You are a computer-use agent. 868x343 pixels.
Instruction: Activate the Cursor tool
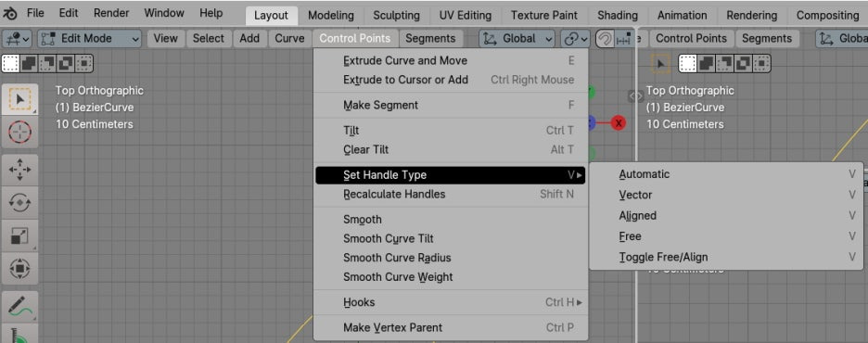click(x=19, y=133)
